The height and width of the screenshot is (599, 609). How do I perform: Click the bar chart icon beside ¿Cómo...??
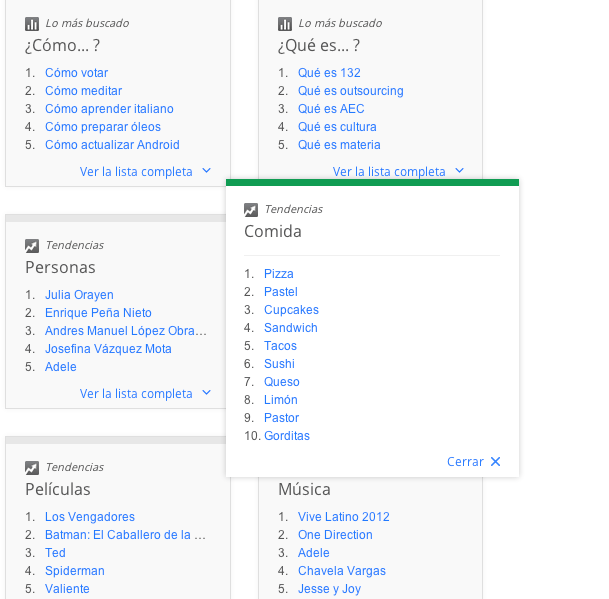point(32,24)
